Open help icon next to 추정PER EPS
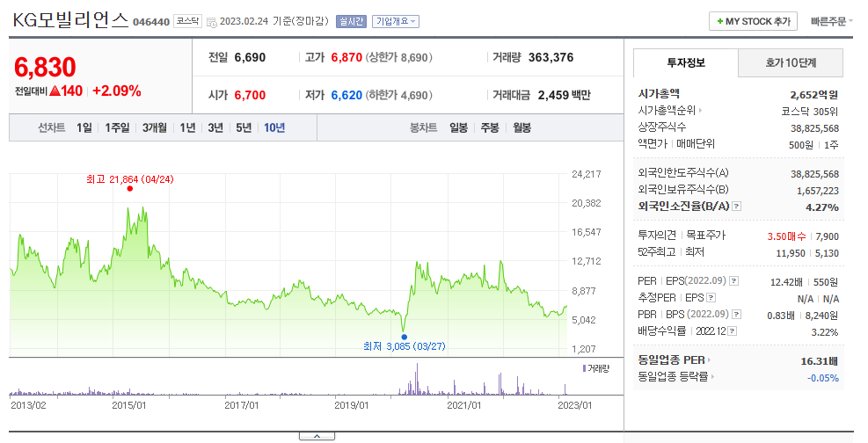Viewport: 868px width, 443px height. [x=711, y=298]
